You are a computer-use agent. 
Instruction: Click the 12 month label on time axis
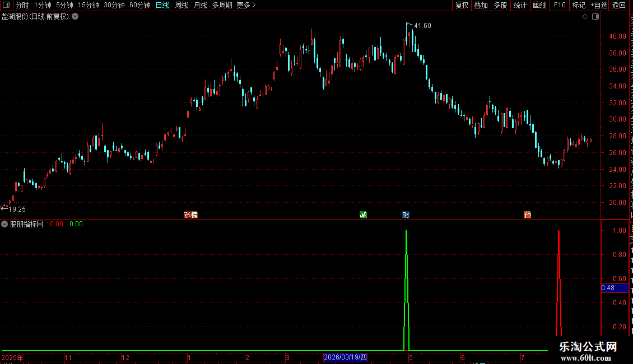coord(125,357)
